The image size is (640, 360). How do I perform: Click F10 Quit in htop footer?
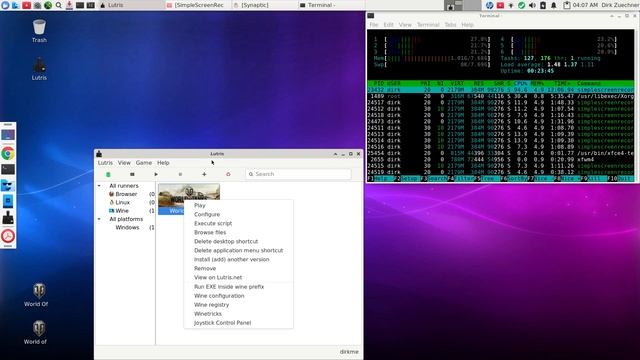pos(620,179)
